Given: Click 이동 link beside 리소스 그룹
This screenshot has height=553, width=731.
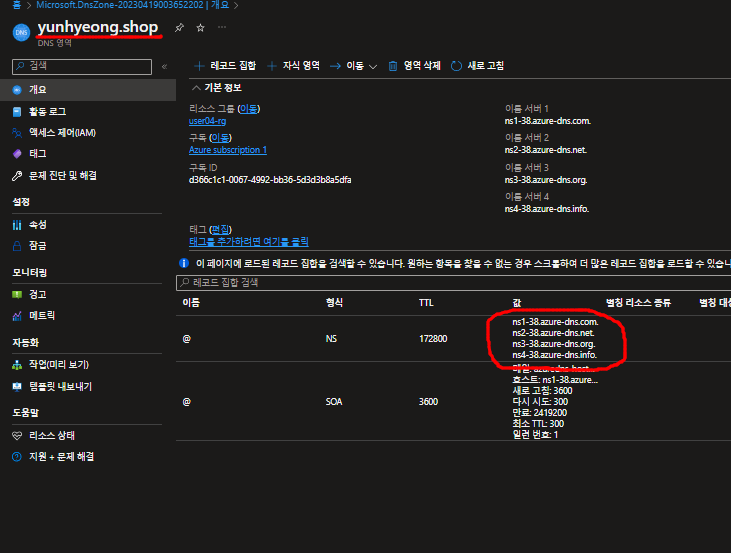Looking at the screenshot, I should 248,109.
